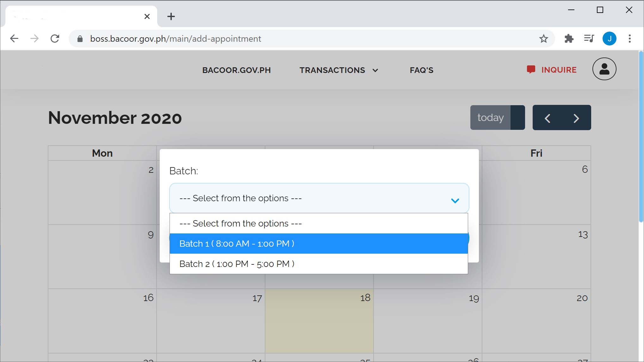Click the browser back arrow
This screenshot has height=362, width=644.
[14, 38]
